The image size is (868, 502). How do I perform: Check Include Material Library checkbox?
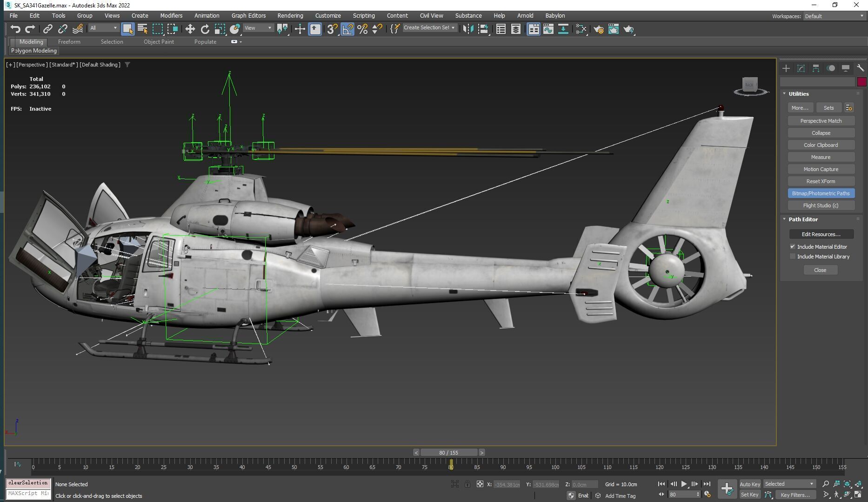click(793, 257)
